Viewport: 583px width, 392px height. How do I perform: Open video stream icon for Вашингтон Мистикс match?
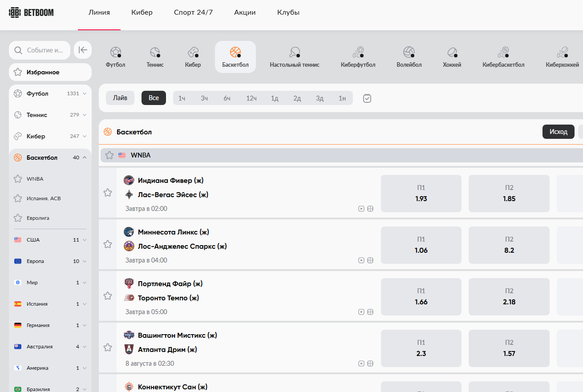[361, 364]
